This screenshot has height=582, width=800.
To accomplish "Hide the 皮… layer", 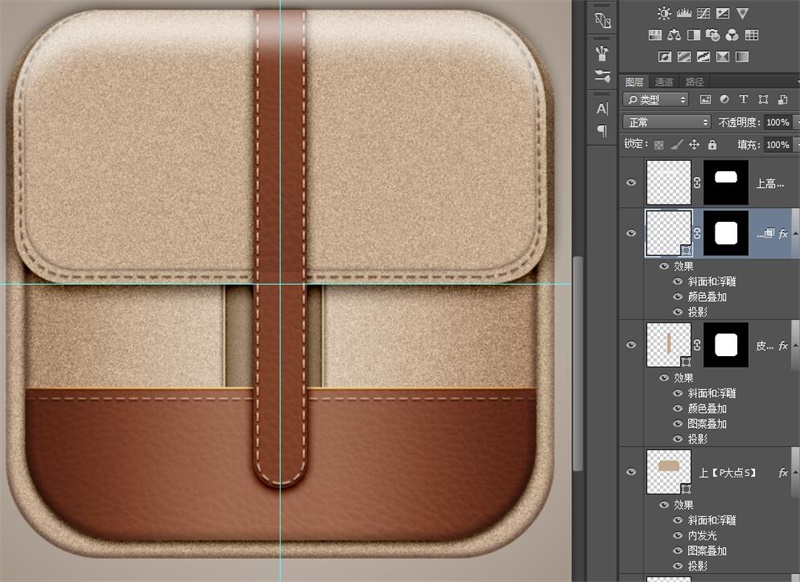I will [631, 345].
